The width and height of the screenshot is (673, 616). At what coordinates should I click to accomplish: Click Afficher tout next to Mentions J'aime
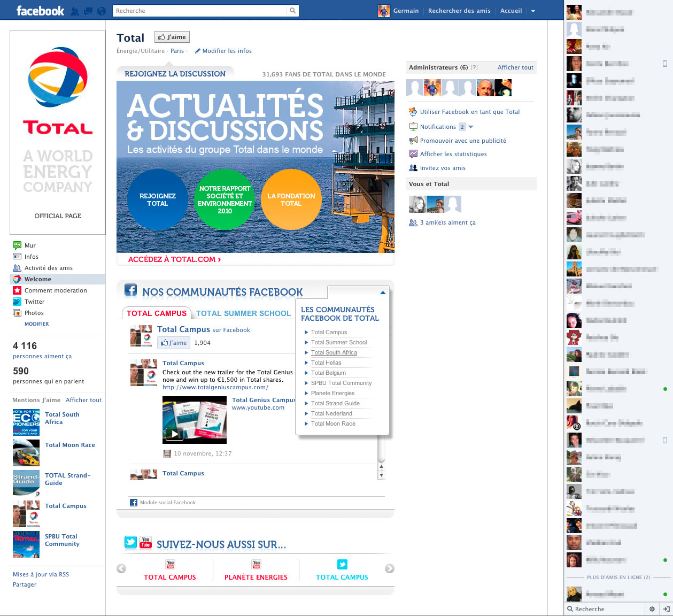click(83, 400)
